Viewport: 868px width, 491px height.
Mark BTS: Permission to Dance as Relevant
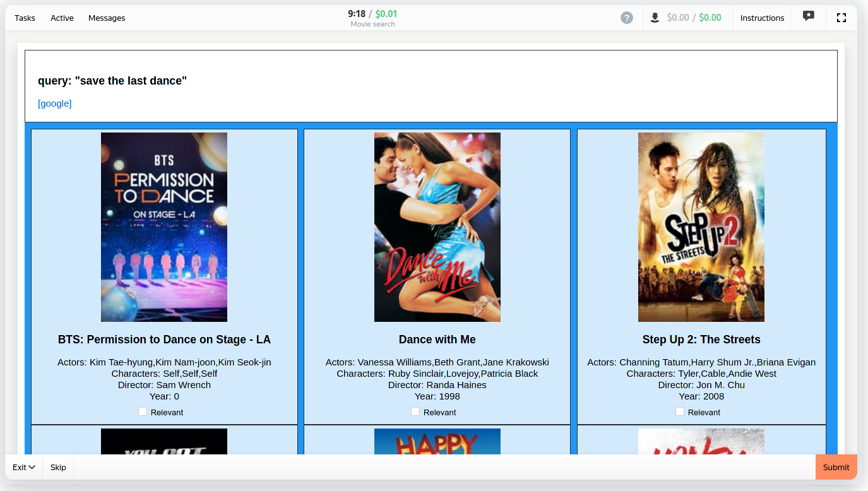pos(143,411)
